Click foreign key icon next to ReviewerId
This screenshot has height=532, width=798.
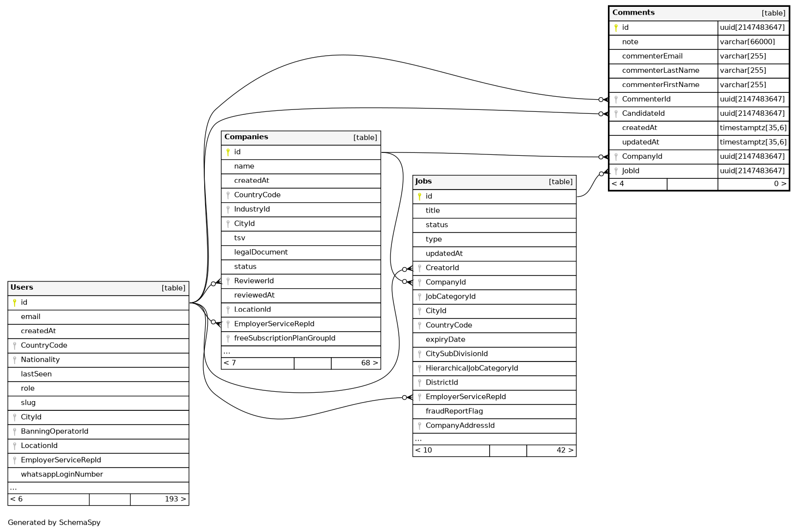pyautogui.click(x=228, y=281)
